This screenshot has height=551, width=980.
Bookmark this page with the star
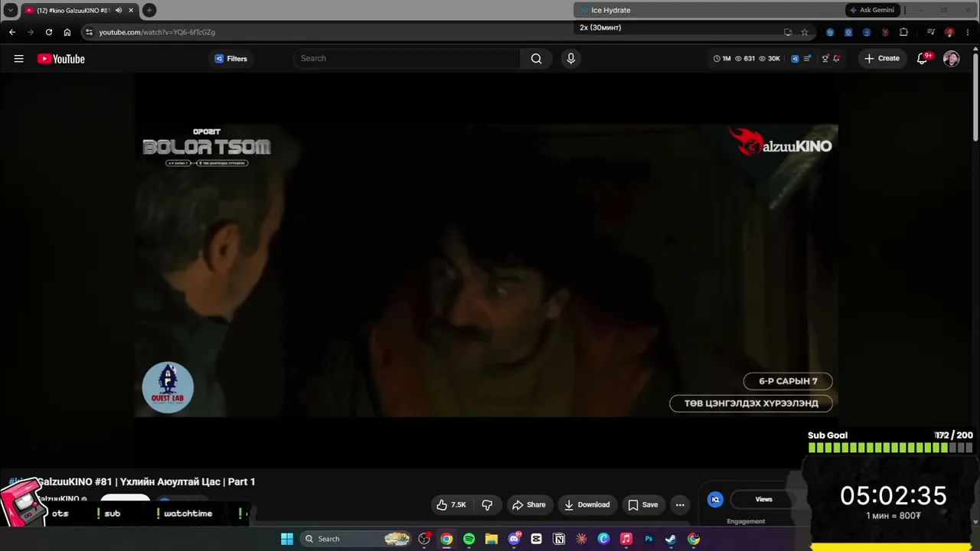[805, 32]
